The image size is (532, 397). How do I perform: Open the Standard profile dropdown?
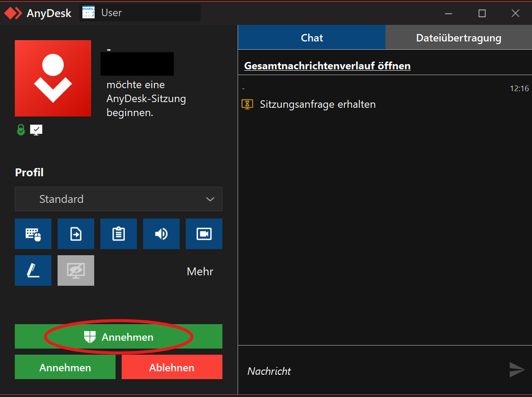pyautogui.click(x=119, y=199)
